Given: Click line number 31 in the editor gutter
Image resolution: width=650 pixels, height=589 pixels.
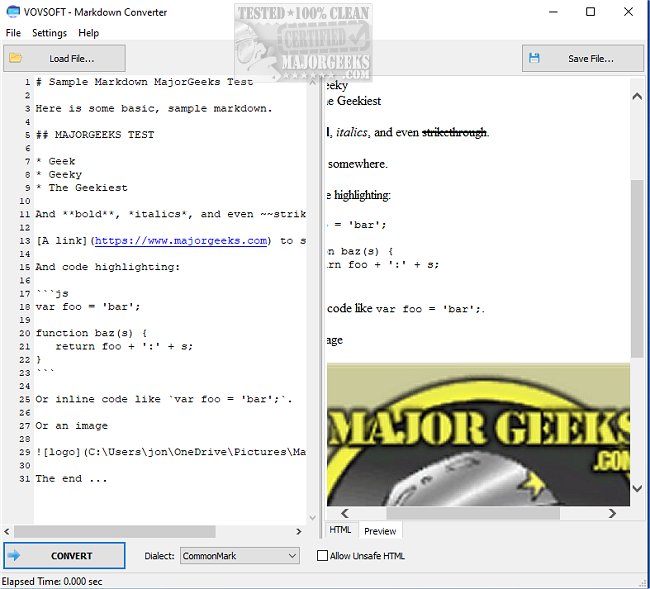Looking at the screenshot, I should pos(25,479).
